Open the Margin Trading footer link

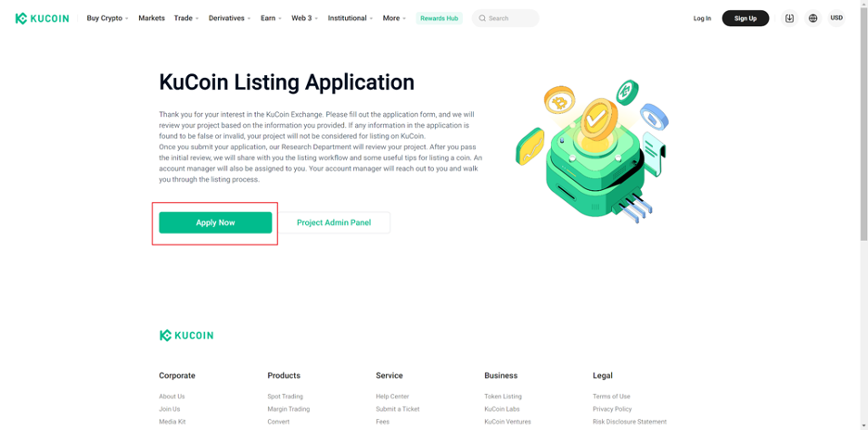[x=288, y=409]
